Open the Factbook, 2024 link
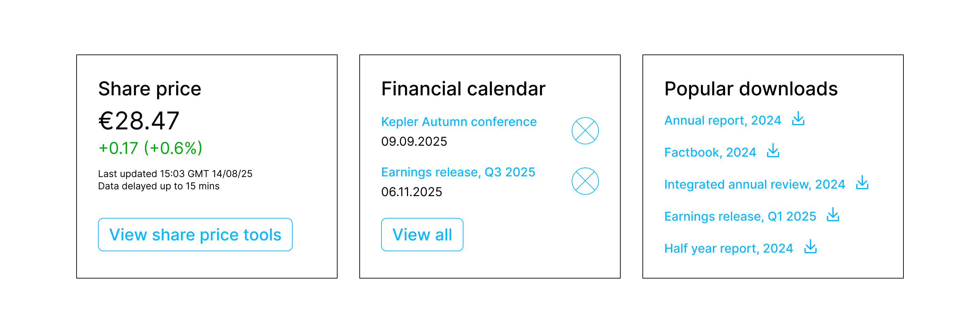The width and height of the screenshot is (980, 333). pos(710,153)
